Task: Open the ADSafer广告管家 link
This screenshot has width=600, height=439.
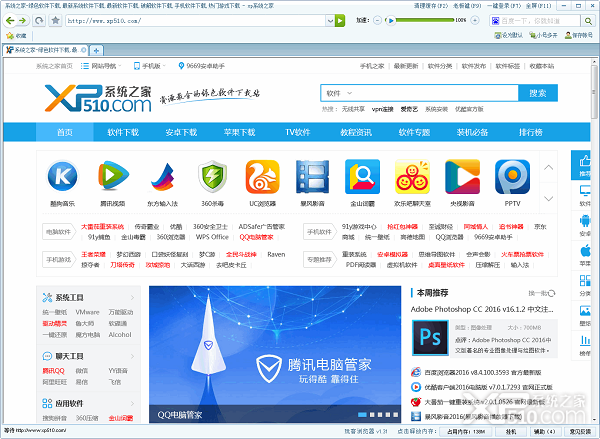Action: [262, 227]
